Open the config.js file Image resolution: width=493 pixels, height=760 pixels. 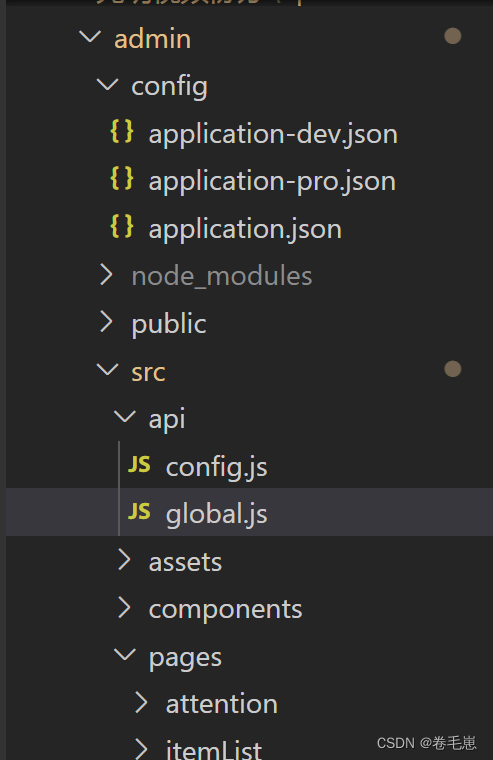217,467
